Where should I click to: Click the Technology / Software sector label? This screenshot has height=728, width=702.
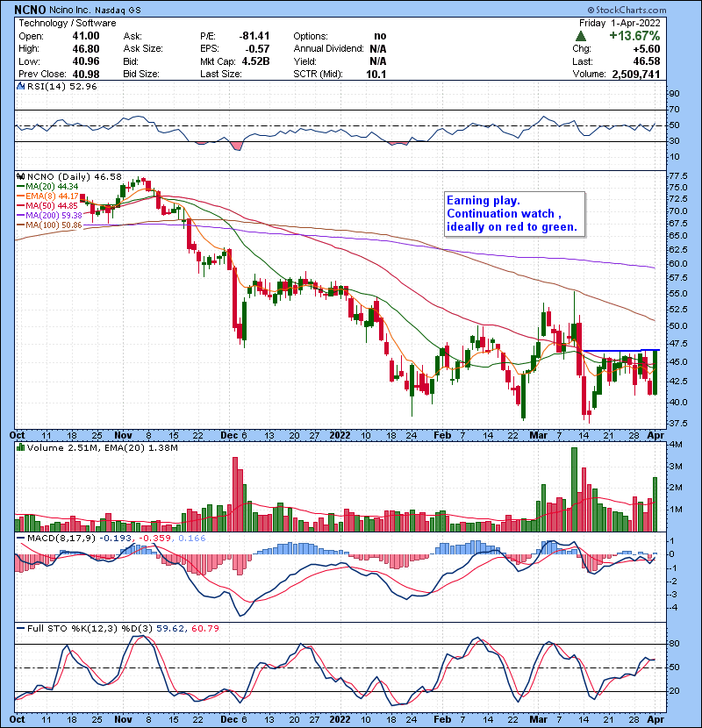click(x=68, y=23)
